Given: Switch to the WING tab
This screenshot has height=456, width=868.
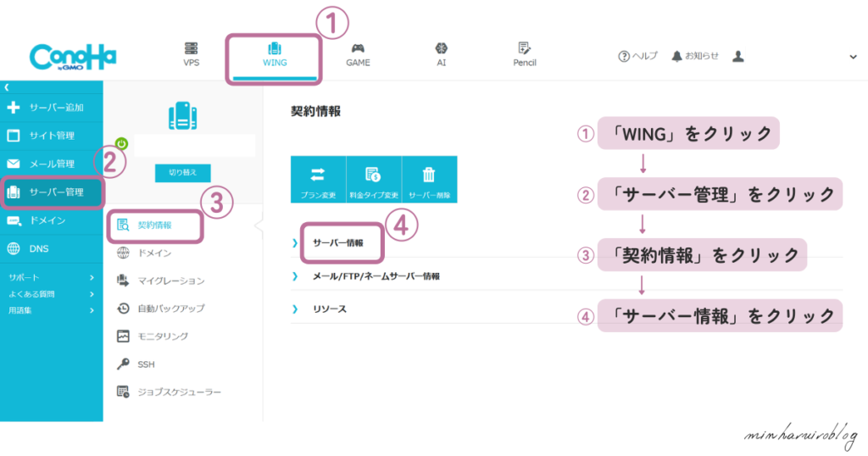Looking at the screenshot, I should point(275,54).
